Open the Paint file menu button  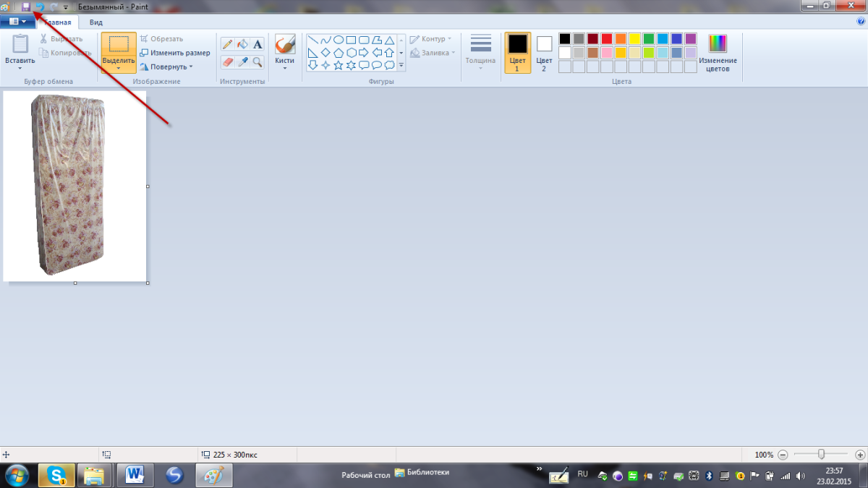(17, 22)
